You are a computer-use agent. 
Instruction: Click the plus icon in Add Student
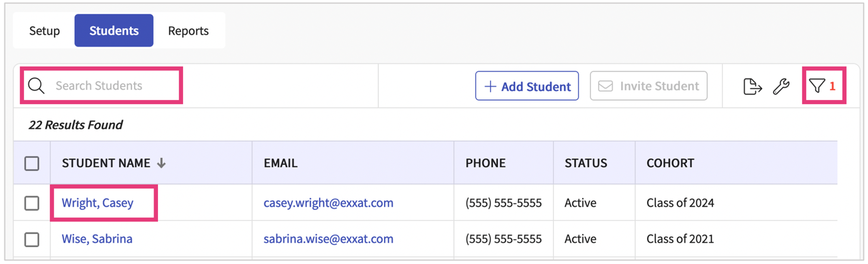(x=490, y=87)
